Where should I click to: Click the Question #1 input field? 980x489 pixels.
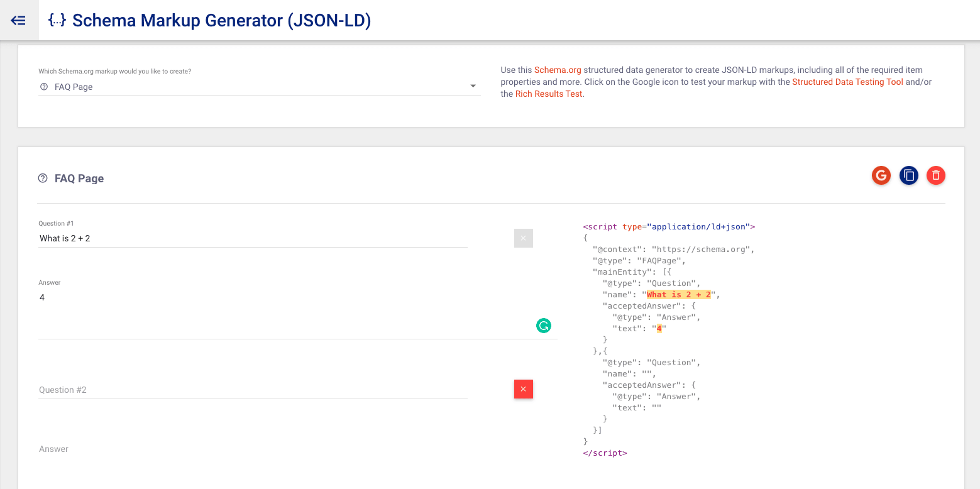(x=251, y=238)
